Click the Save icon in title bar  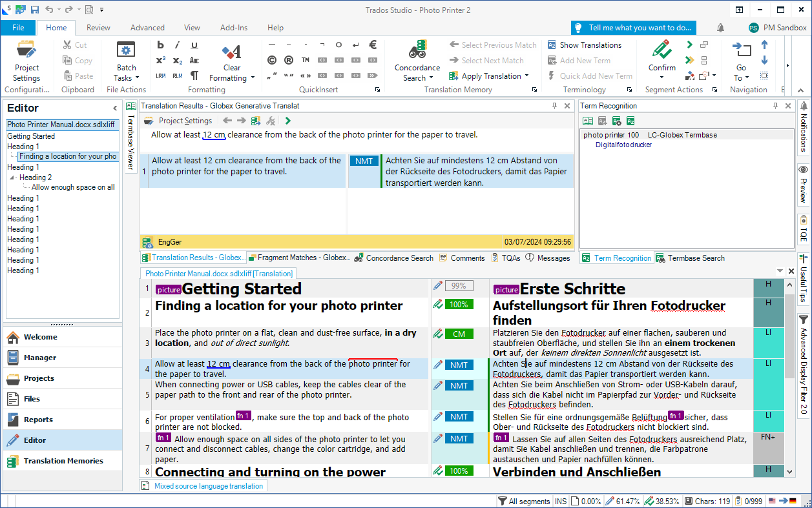35,10
